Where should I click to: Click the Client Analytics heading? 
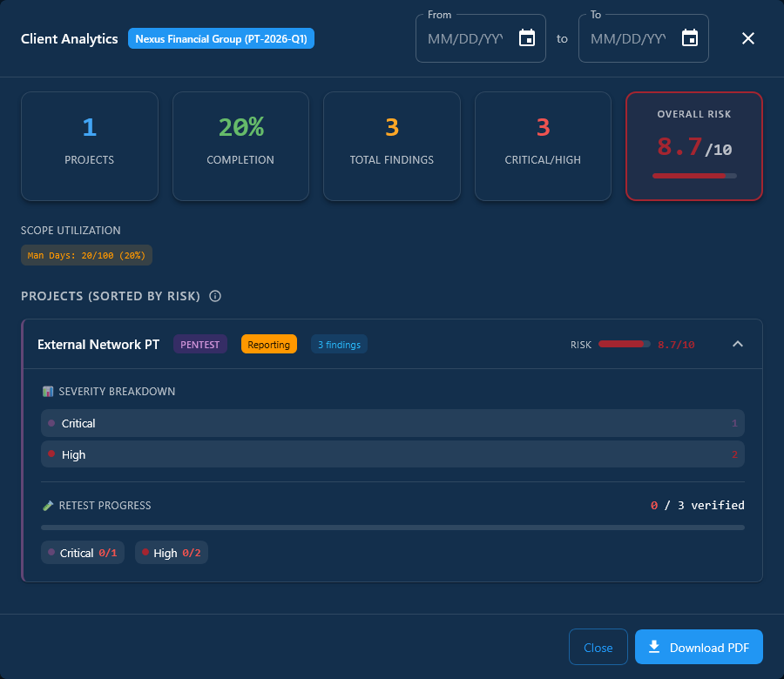click(x=70, y=39)
